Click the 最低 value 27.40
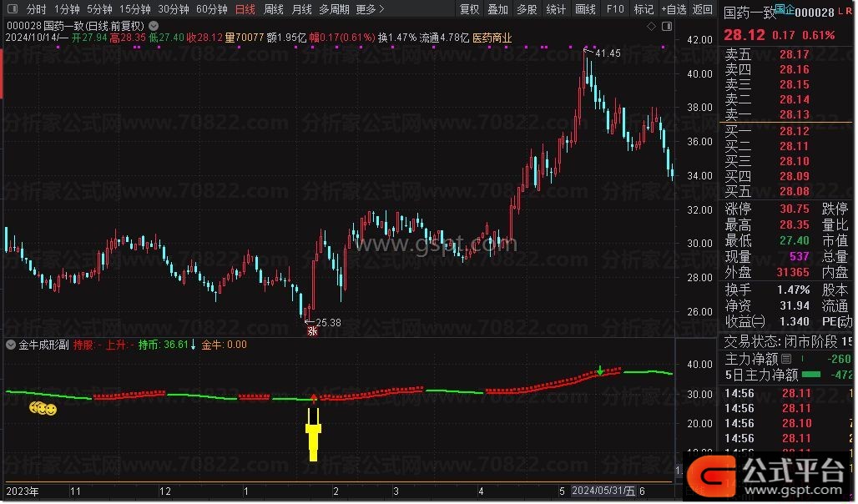858x504 pixels. coord(794,240)
